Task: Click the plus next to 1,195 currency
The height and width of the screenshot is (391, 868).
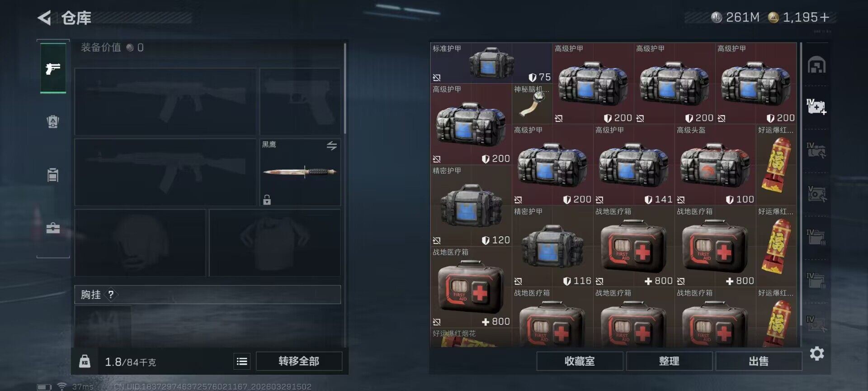Action: point(824,17)
